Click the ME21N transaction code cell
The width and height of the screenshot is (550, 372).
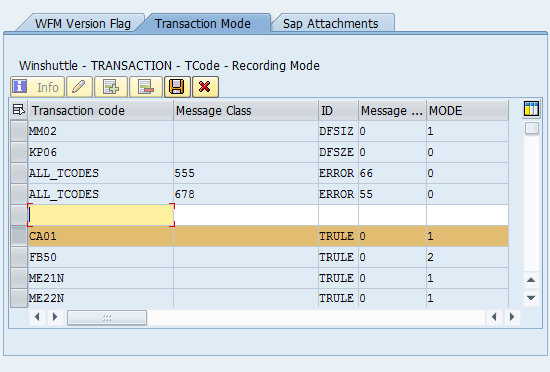click(x=101, y=278)
